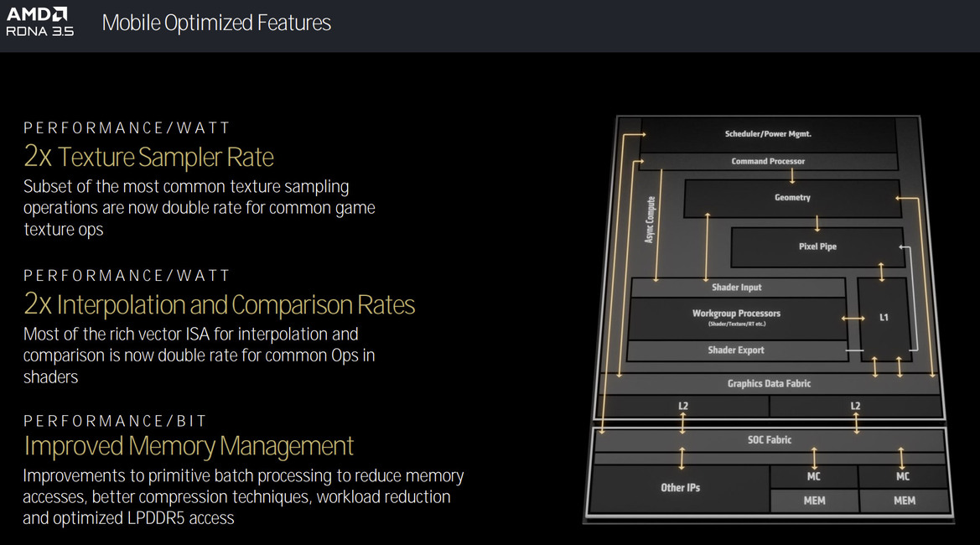Select the right MC block
Image resolution: width=980 pixels, height=545 pixels.
click(x=903, y=477)
